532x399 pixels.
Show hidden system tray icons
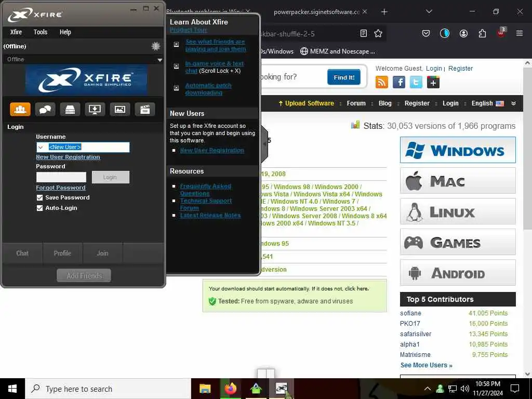428,389
